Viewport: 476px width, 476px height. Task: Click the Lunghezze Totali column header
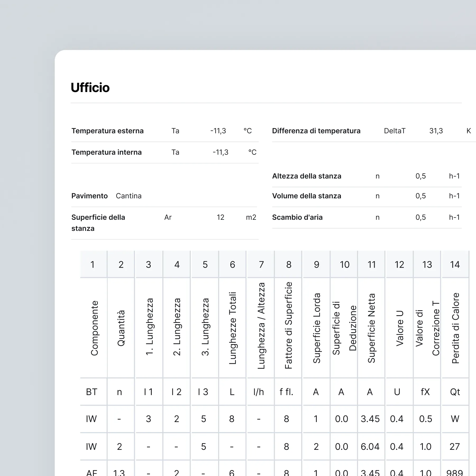[x=232, y=328]
